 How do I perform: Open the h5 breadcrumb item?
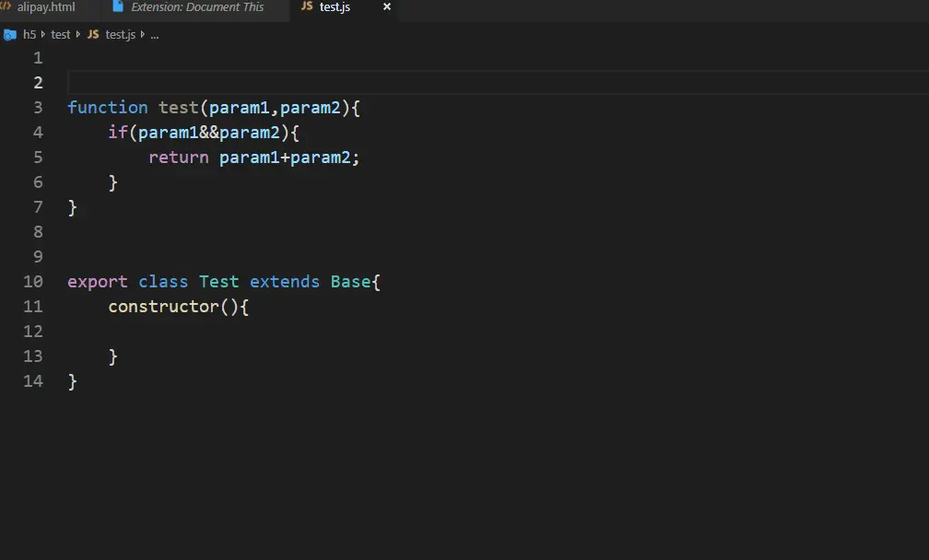click(x=29, y=34)
